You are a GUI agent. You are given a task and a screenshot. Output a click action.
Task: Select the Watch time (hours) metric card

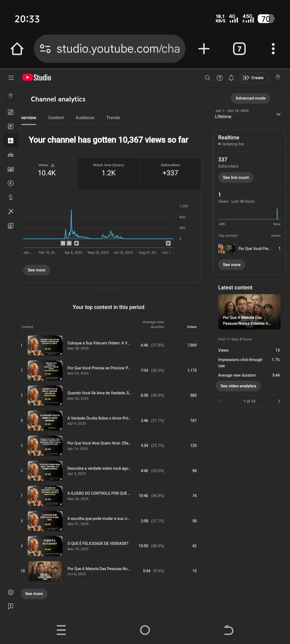pyautogui.click(x=108, y=174)
